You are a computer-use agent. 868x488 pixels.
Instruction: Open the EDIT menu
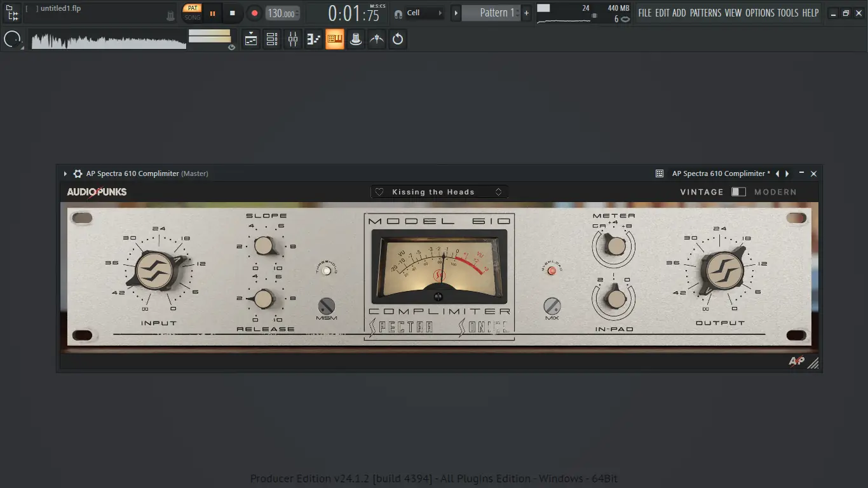(x=662, y=13)
